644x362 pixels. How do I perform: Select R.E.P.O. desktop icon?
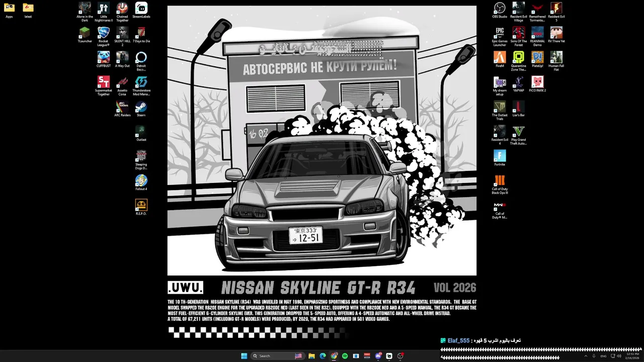click(141, 207)
